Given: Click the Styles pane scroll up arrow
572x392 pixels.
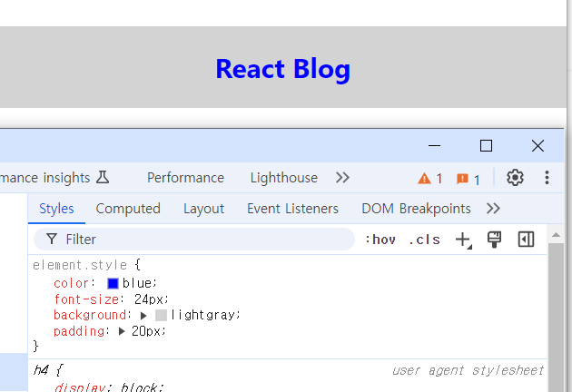Looking at the screenshot, I should [556, 235].
